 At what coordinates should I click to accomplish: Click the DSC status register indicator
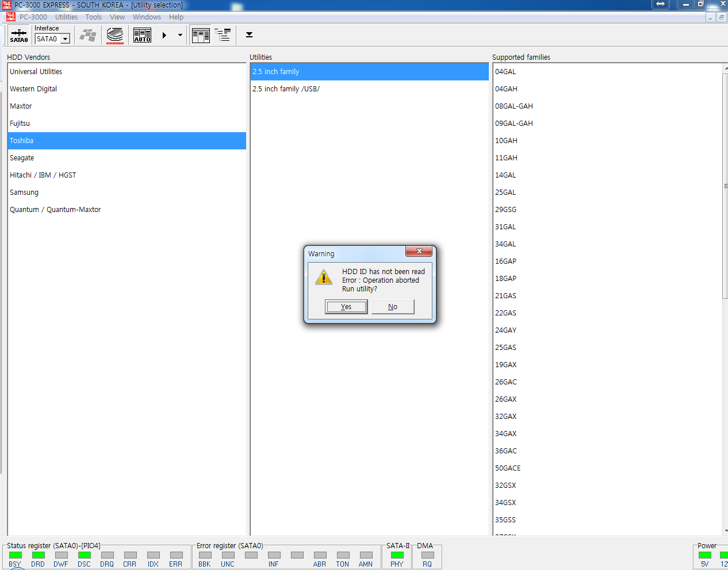pyautogui.click(x=85, y=555)
